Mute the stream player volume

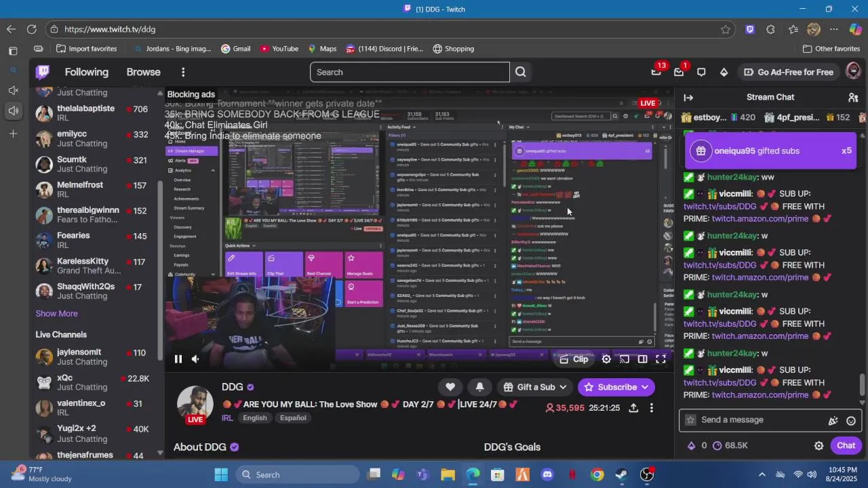click(195, 359)
